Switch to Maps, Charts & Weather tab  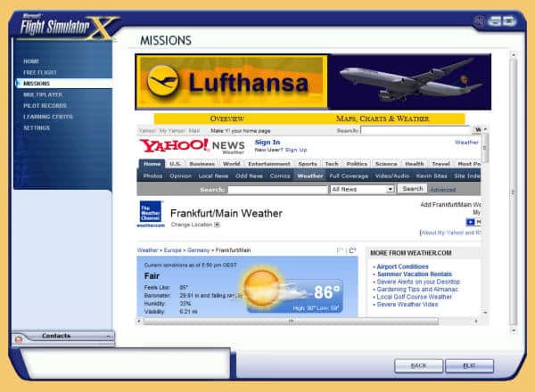382,118
